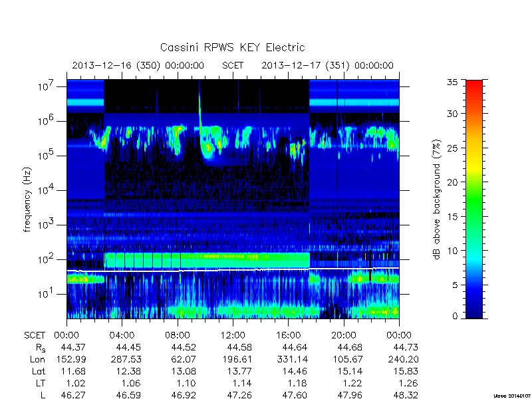The height and width of the screenshot is (399, 532).
Task: Click the Lon value 196.61
Action: (237, 359)
